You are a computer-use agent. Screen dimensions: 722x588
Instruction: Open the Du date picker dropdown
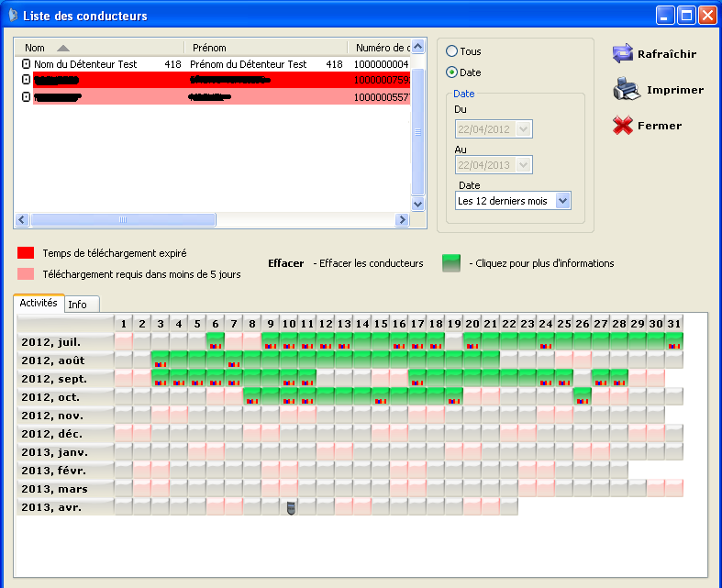click(524, 129)
